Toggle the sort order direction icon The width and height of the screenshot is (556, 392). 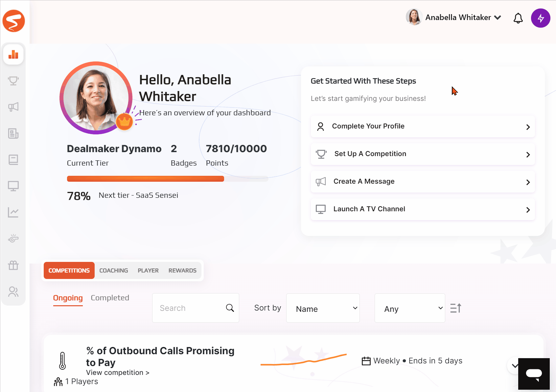[456, 308]
